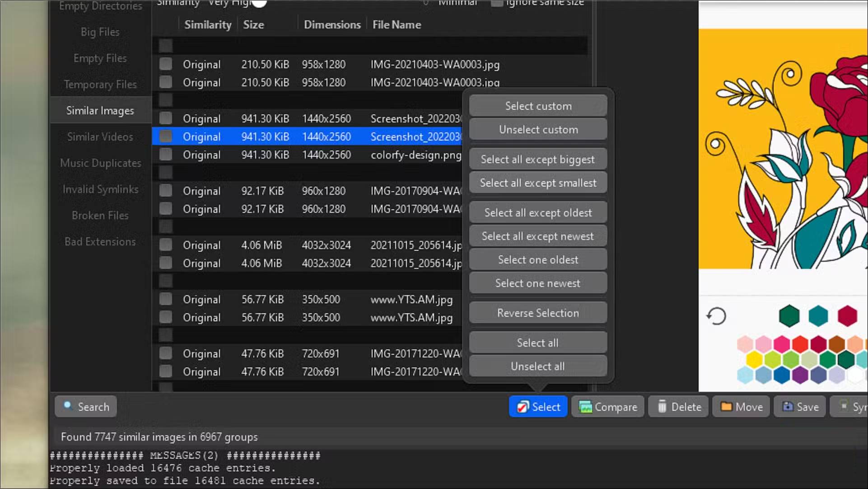
Task: Click the Delete trash icon
Action: 662,406
